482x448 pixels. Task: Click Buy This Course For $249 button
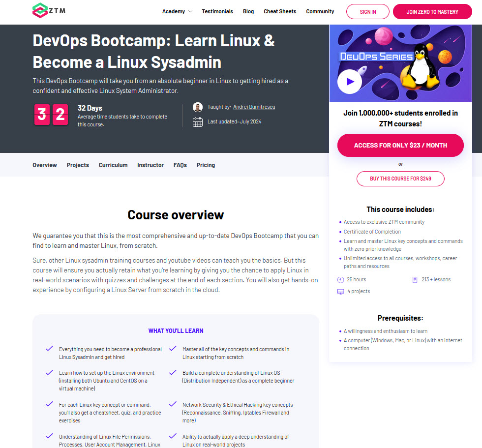click(400, 179)
